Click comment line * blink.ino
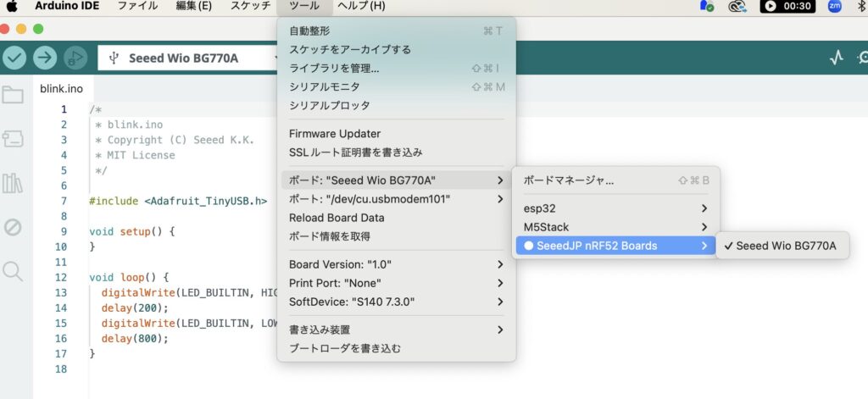The image size is (868, 399). (129, 125)
